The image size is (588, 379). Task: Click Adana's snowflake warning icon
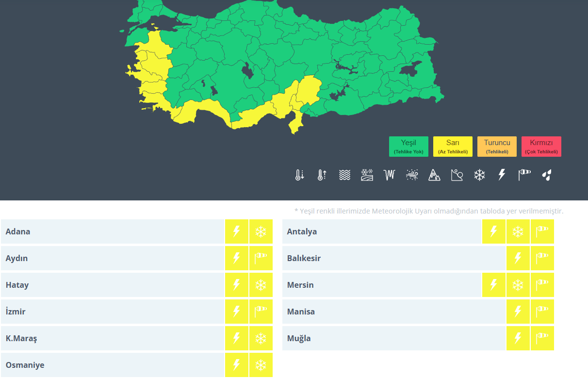tap(261, 231)
